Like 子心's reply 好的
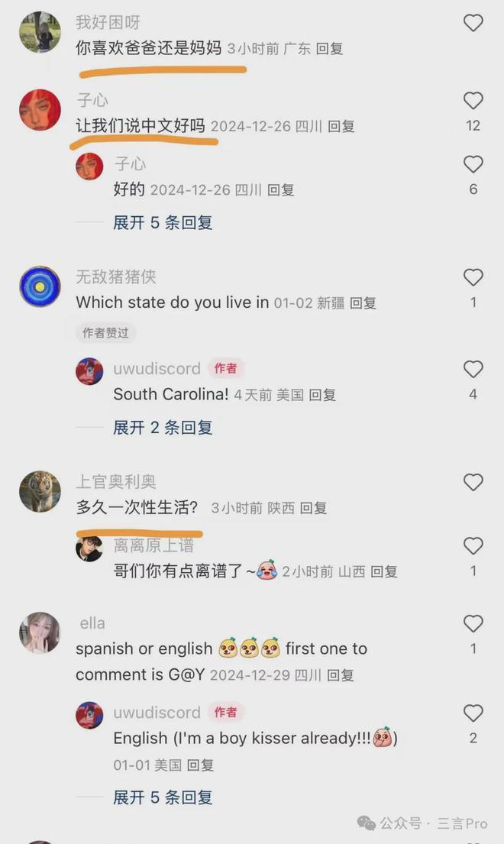The image size is (504, 844). 473,164
